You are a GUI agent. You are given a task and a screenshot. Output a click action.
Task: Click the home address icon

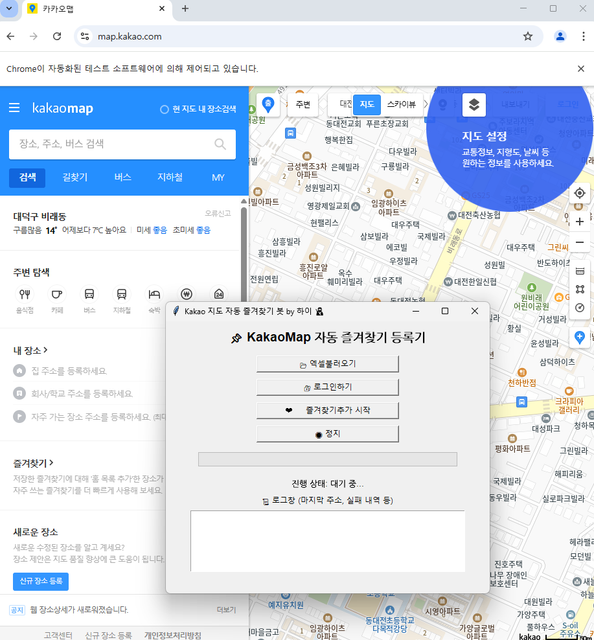pos(19,371)
